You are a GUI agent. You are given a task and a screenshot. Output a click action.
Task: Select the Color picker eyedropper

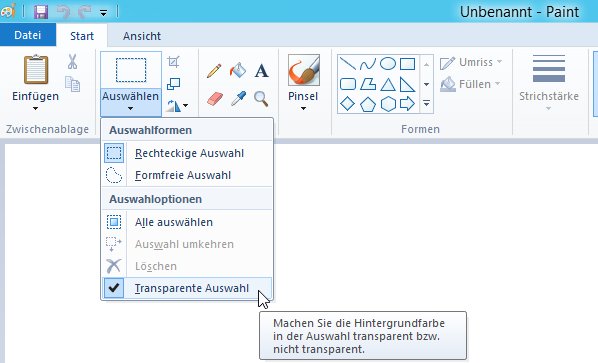pyautogui.click(x=238, y=99)
